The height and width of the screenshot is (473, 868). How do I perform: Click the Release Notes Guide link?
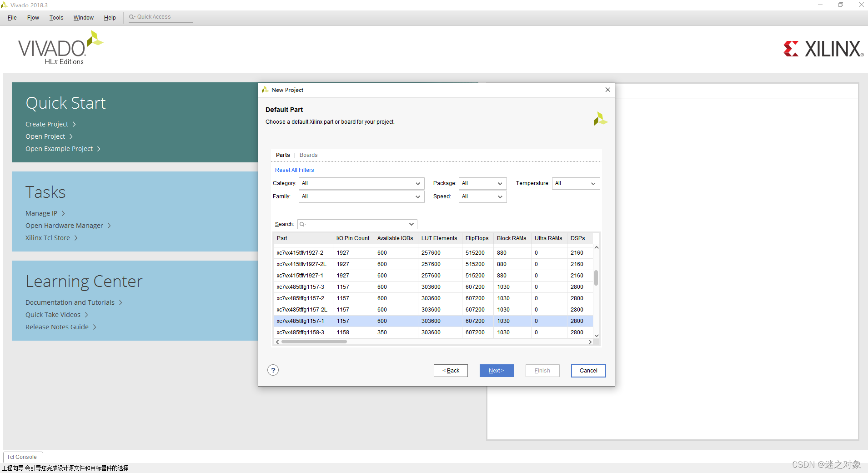[x=57, y=327]
